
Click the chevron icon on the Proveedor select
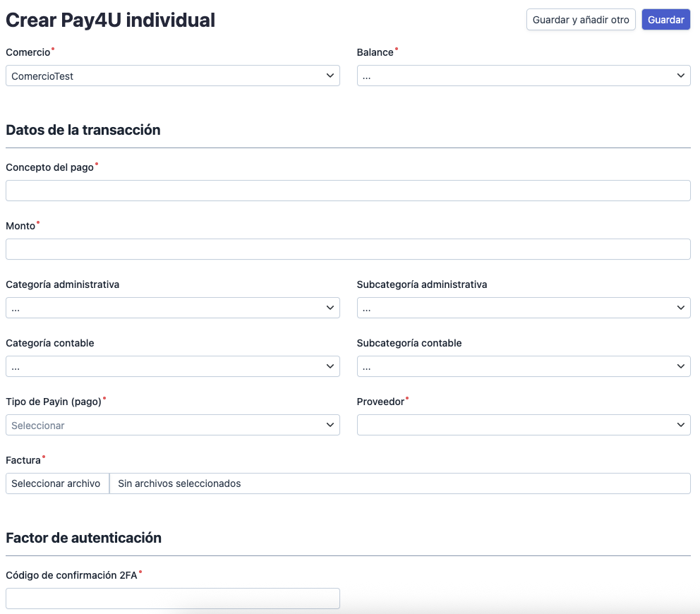click(680, 425)
